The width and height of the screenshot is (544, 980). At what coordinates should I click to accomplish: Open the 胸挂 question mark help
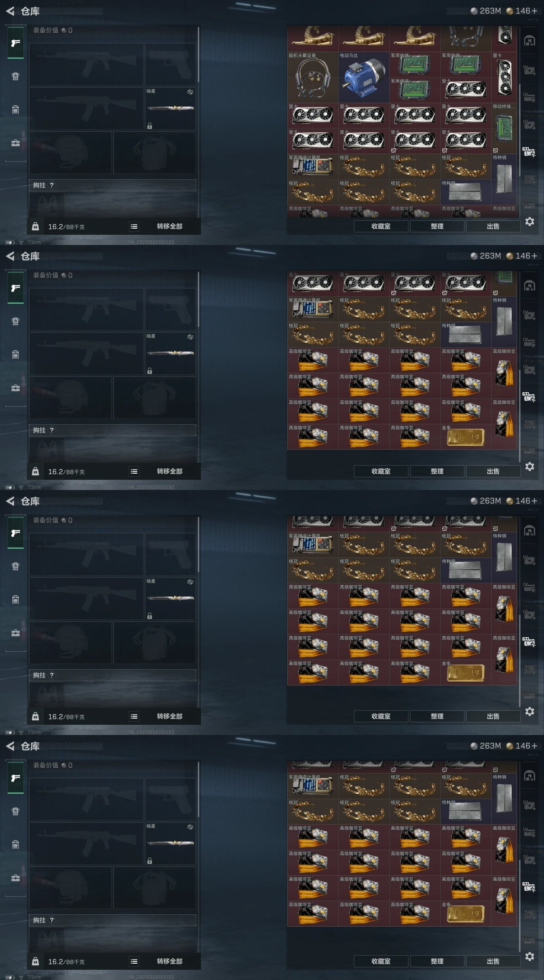point(52,185)
